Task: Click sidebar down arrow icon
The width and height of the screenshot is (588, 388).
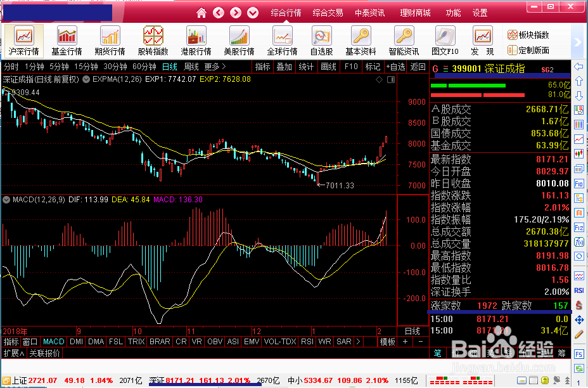Action: [x=579, y=96]
